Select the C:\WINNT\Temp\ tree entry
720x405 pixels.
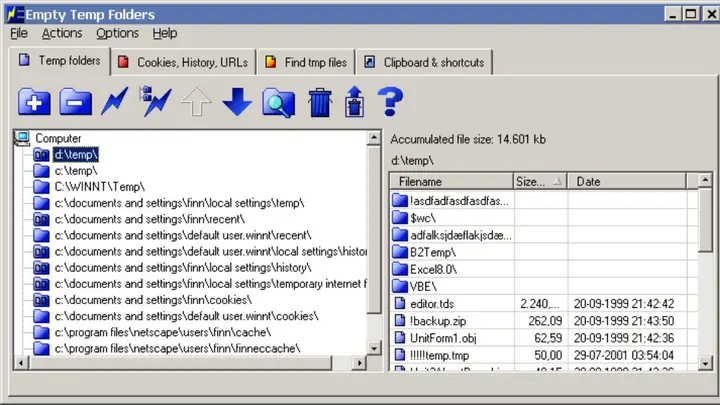coord(100,187)
